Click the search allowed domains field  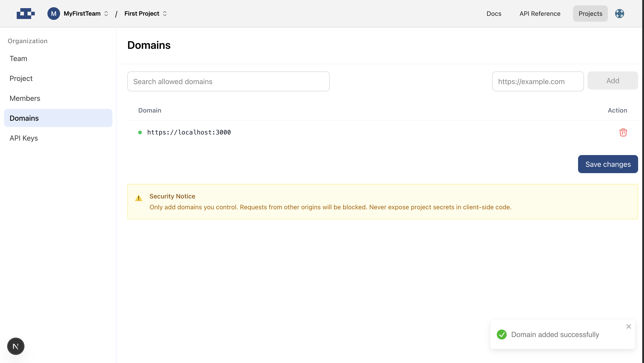coord(228,81)
